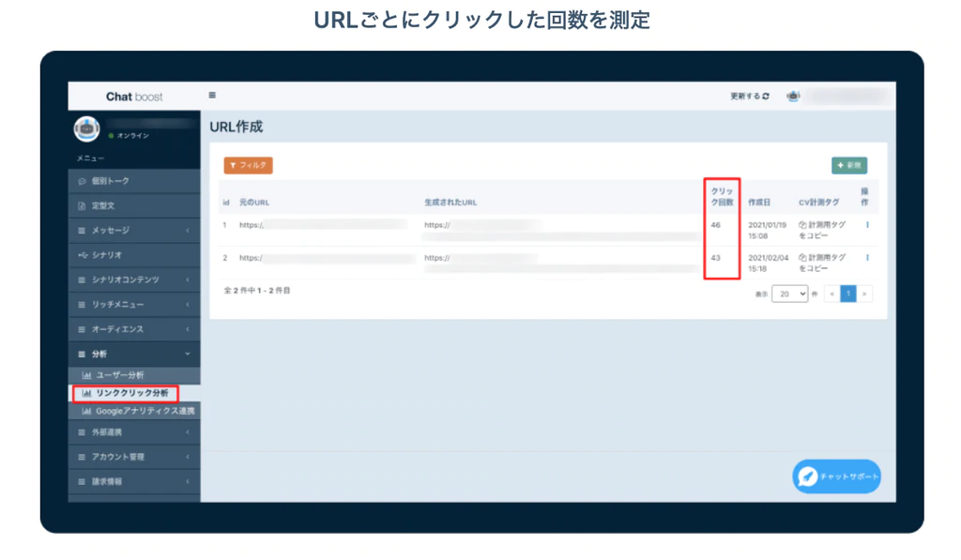Toggle the sidebar with the hamburger icon

[212, 95]
